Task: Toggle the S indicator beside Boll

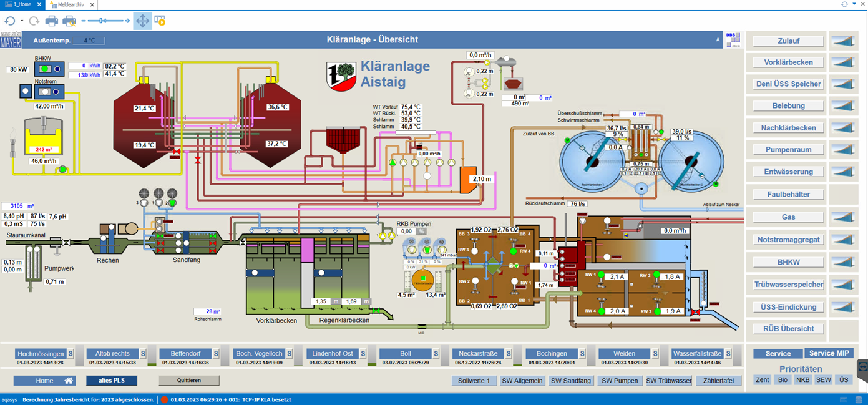Action: (435, 354)
